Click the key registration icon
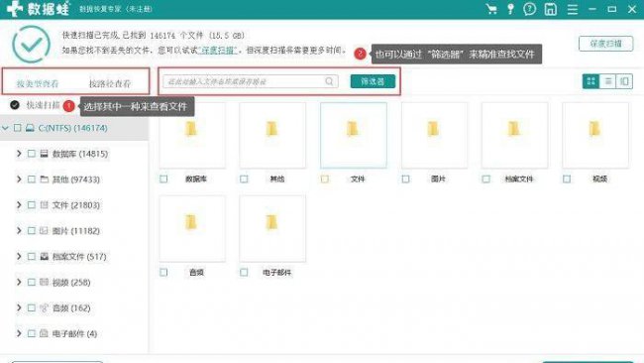 pyautogui.click(x=510, y=9)
